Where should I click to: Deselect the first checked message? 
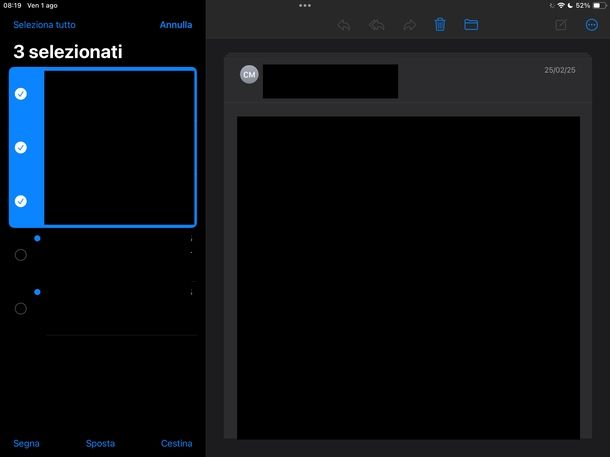point(21,94)
